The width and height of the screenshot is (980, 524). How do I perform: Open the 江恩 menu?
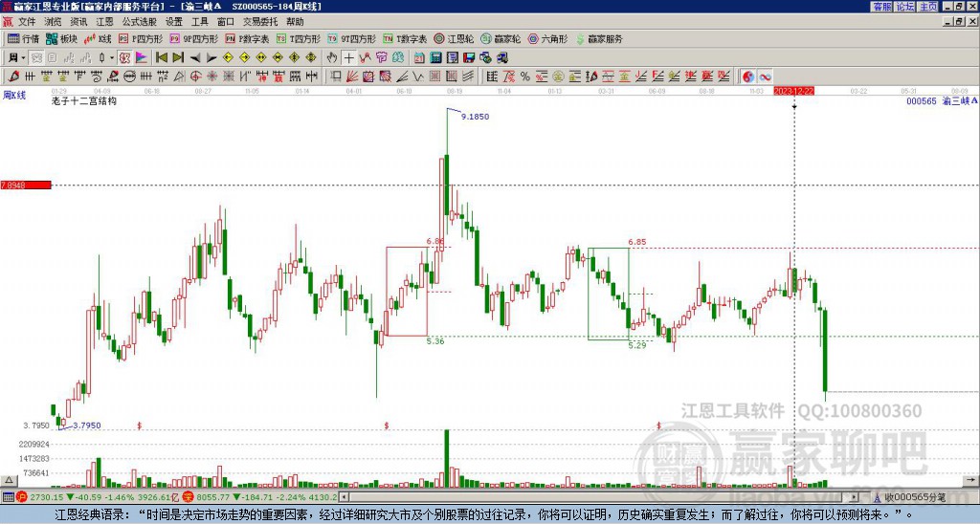(x=104, y=22)
